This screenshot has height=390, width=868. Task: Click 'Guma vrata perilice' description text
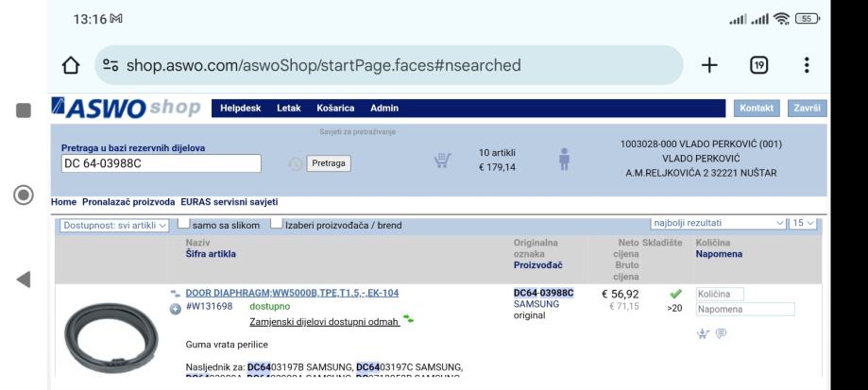coord(227,345)
